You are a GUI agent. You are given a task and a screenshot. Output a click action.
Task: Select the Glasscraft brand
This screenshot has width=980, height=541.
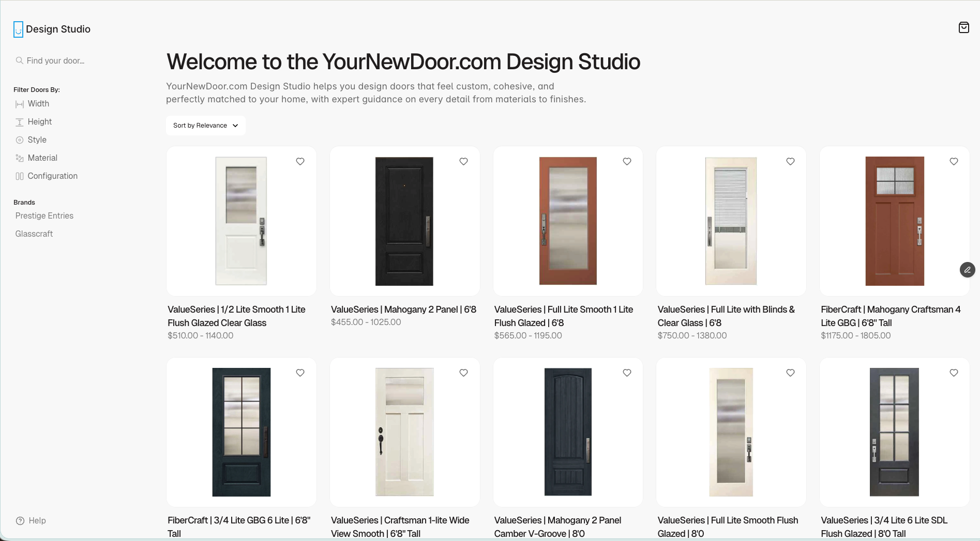tap(34, 234)
